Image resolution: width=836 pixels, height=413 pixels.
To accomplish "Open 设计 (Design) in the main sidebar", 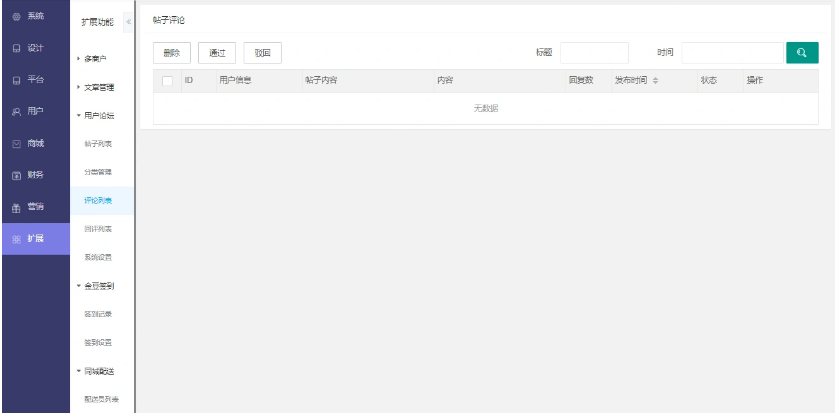I will 35,48.
